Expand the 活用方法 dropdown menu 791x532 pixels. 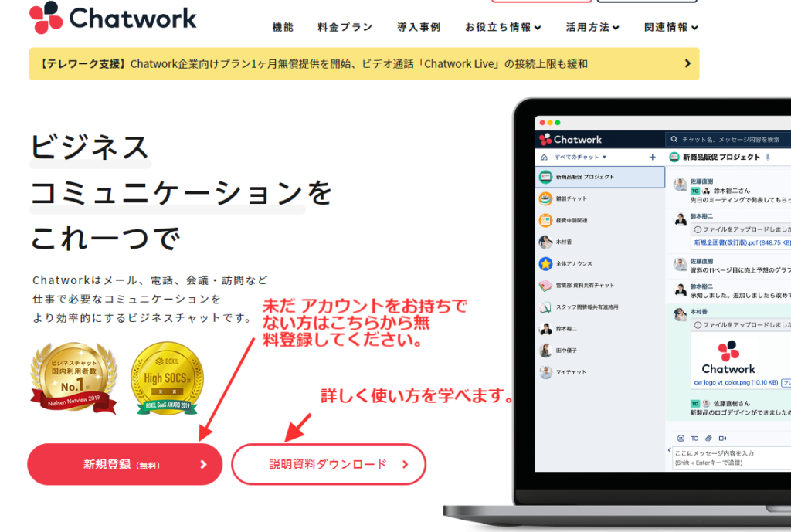(x=592, y=27)
